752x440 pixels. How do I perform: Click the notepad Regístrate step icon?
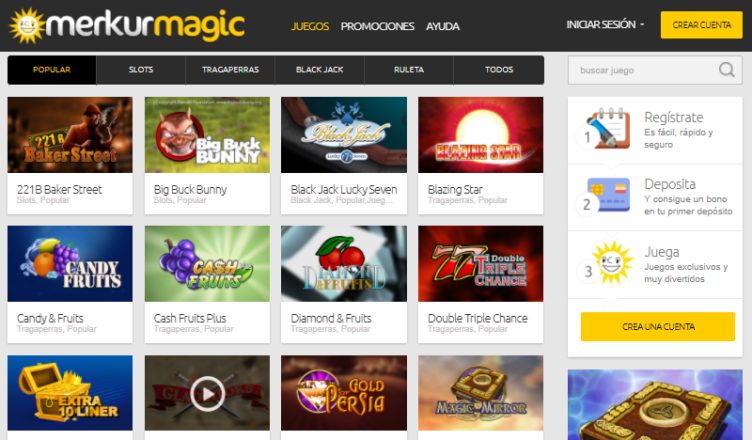[x=608, y=128]
